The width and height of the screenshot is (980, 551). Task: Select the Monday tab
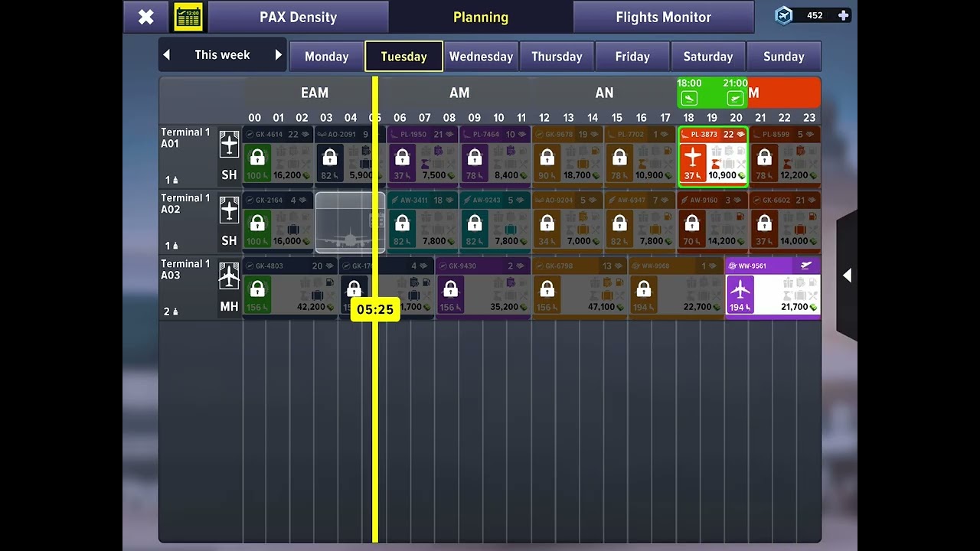pyautogui.click(x=327, y=57)
